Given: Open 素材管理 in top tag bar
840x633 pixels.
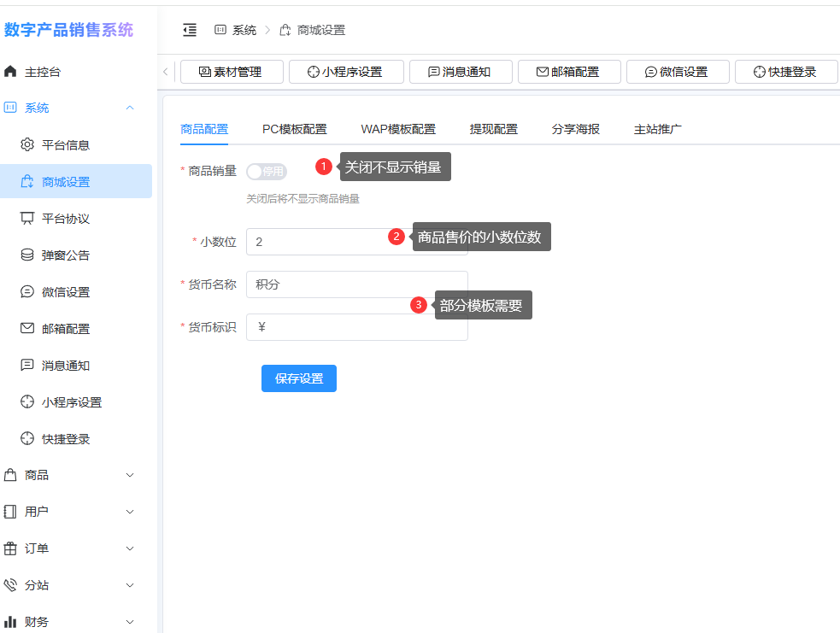Looking at the screenshot, I should coord(232,72).
